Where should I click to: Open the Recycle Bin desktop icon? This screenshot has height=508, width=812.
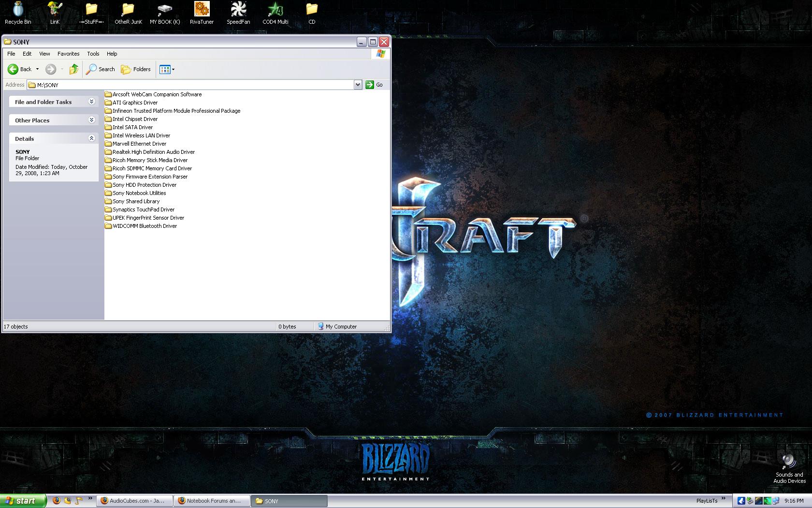coord(18,14)
